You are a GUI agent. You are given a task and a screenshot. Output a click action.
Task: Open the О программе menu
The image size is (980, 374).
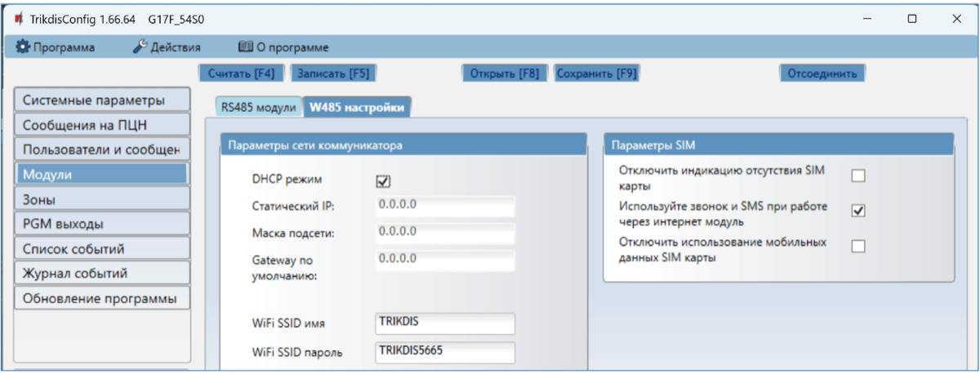click(283, 47)
